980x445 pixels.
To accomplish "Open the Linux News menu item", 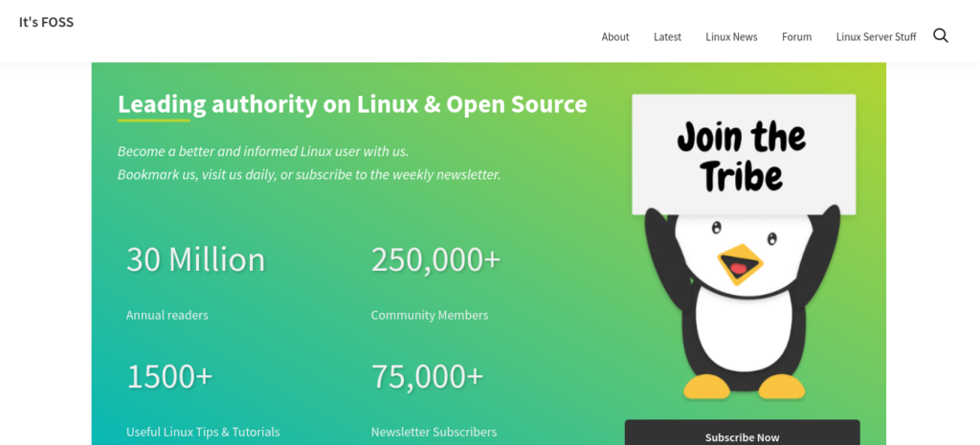I will 731,37.
